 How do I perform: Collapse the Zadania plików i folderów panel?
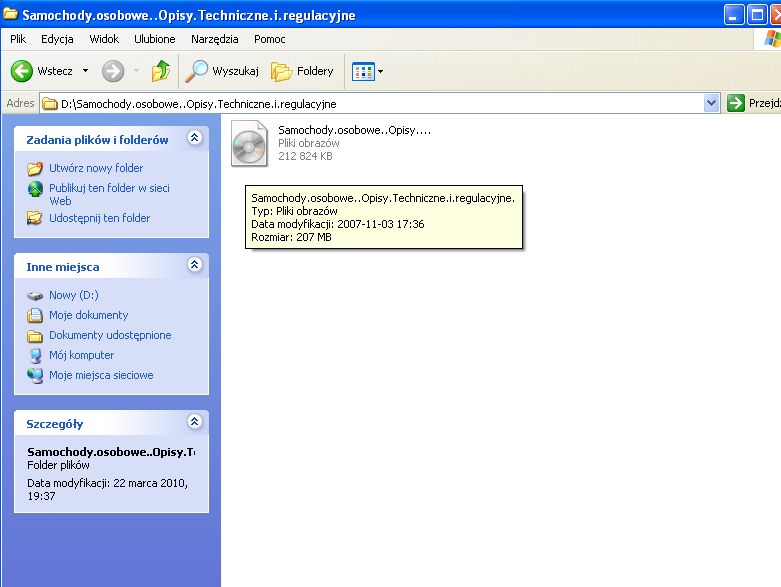[195, 139]
